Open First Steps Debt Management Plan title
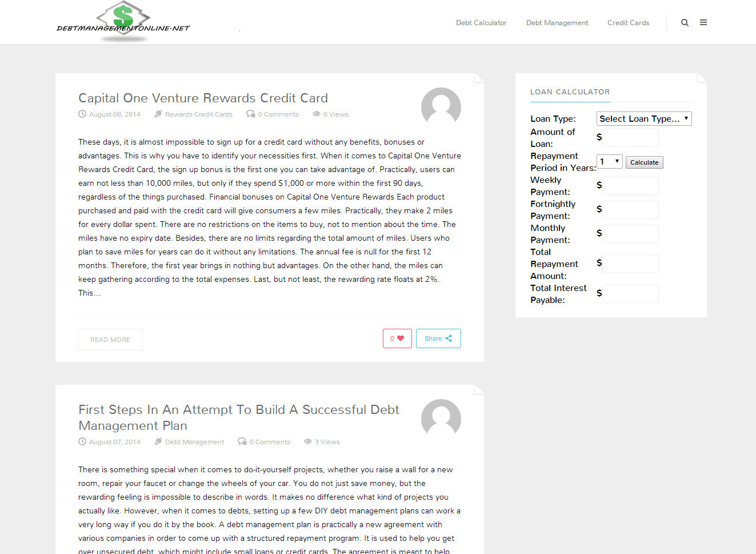 click(239, 417)
